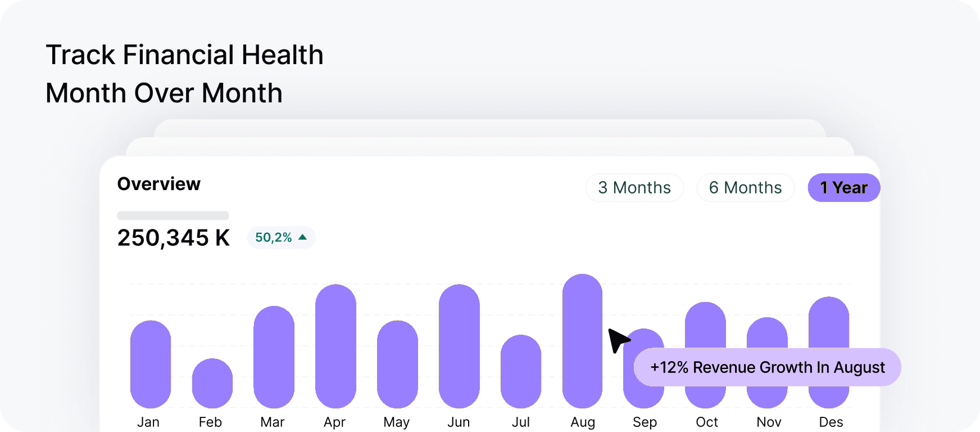Screen dimensions: 980x432
Task: Click the 1 Year button
Action: (x=843, y=187)
